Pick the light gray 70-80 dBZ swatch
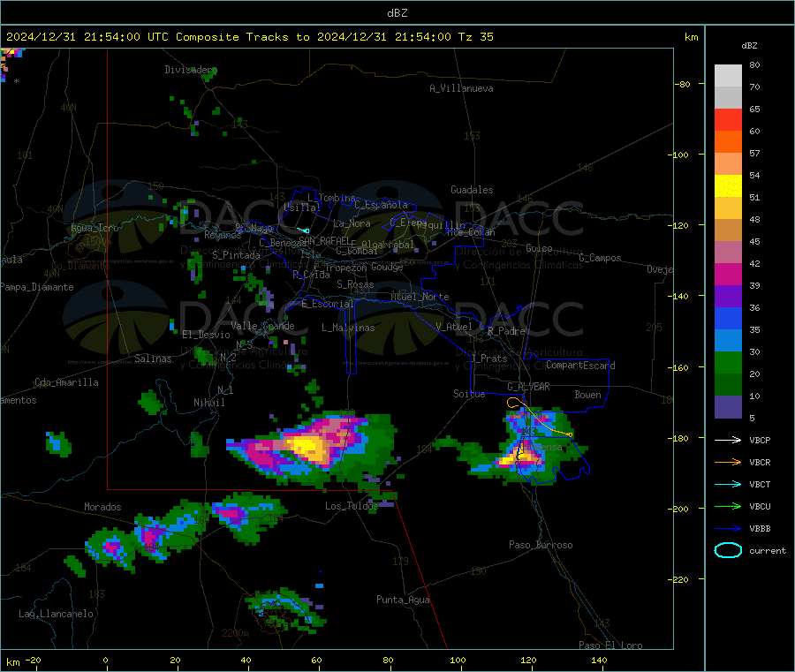This screenshot has height=672, width=795. [x=728, y=76]
